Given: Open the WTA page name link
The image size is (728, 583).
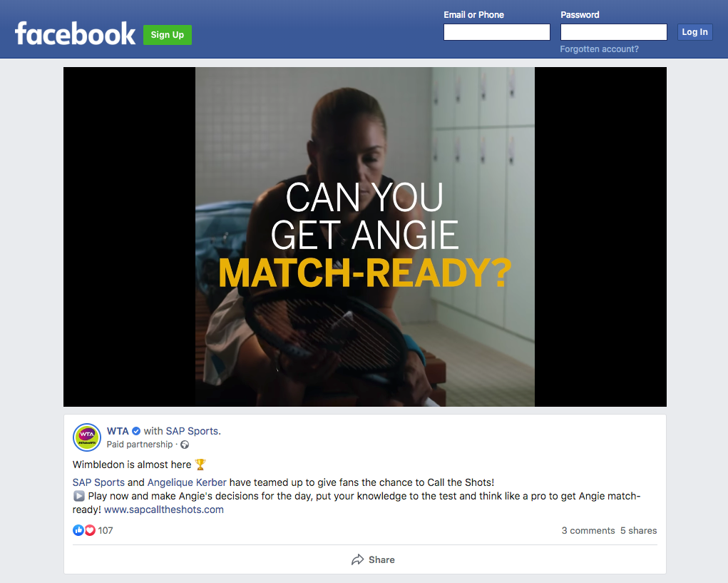Looking at the screenshot, I should (x=118, y=431).
